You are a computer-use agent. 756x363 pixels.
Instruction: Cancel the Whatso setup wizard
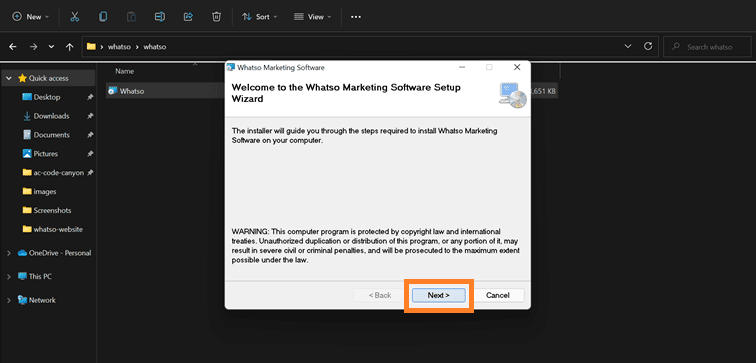coord(498,295)
